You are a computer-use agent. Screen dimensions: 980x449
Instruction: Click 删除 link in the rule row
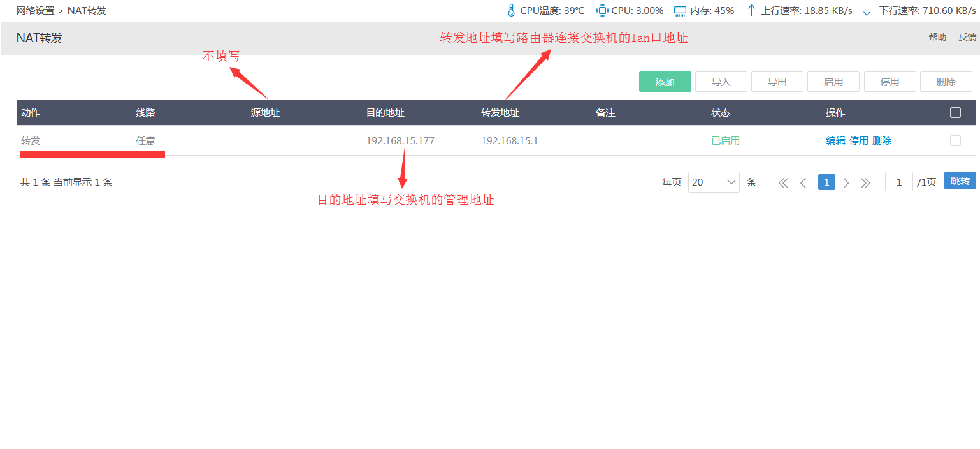point(882,141)
